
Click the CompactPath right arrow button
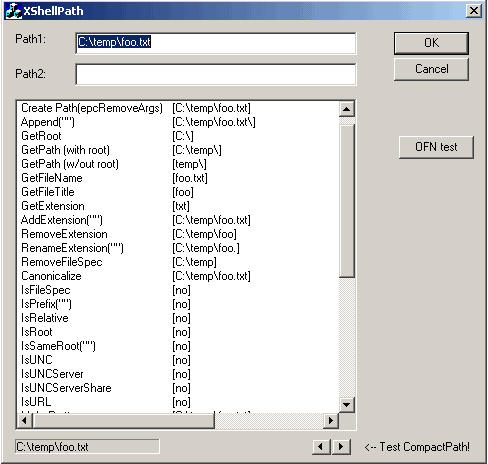point(341,447)
